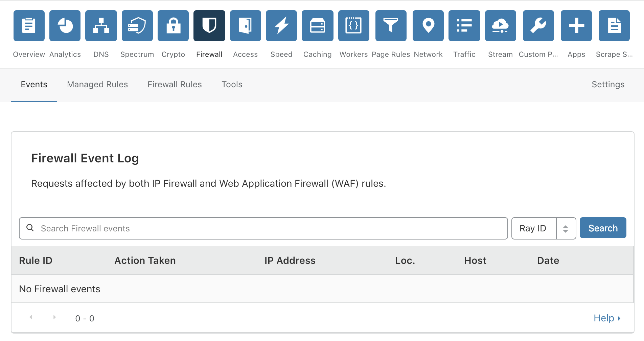Open the Stream cloud play icon
Viewport: 644px width, 341px height.
(501, 26)
